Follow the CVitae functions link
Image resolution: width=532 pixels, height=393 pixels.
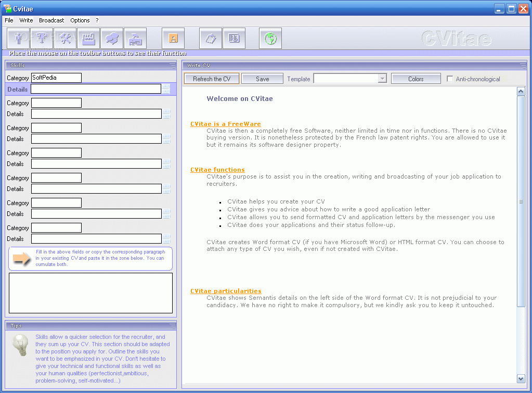(x=217, y=170)
